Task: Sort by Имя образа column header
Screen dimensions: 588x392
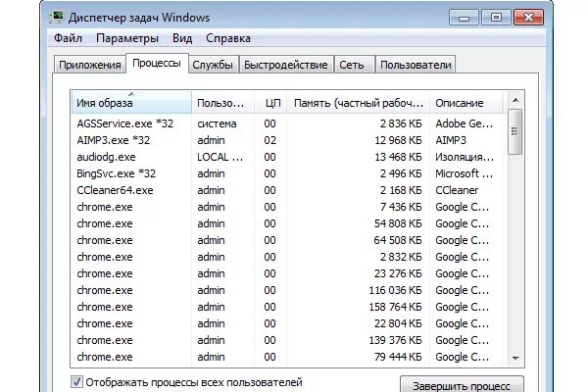Action: [131, 102]
